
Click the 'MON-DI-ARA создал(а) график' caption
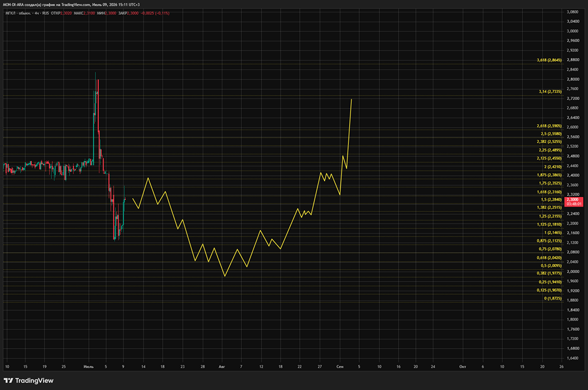click(30, 5)
